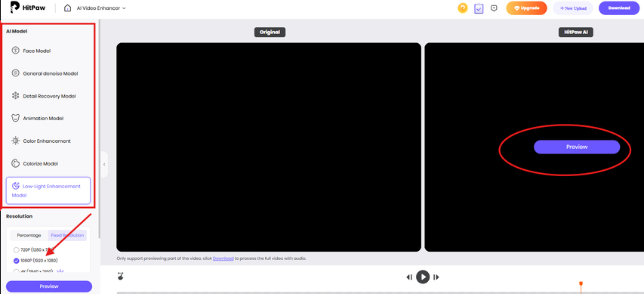Click the Original label
Viewport: 644px width, 294px height.
point(270,32)
